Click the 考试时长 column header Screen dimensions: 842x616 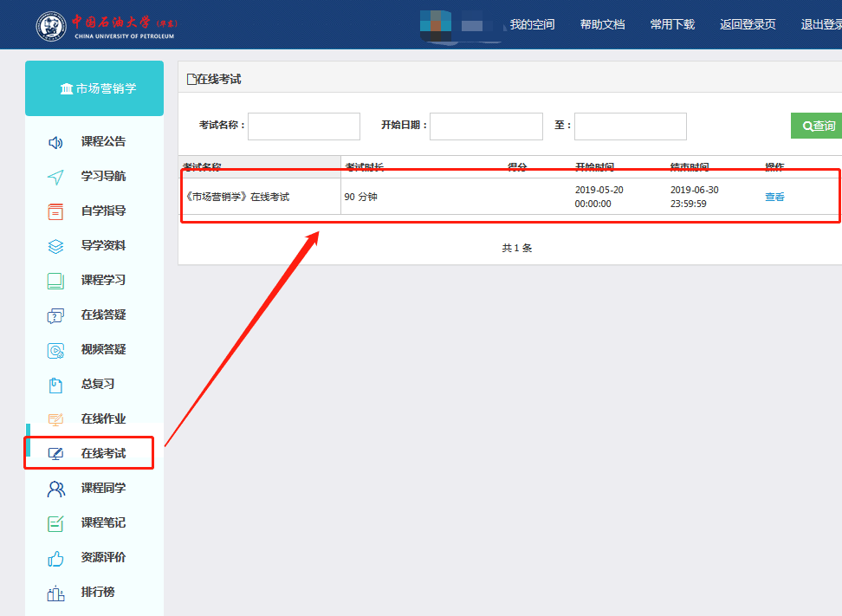coord(365,167)
